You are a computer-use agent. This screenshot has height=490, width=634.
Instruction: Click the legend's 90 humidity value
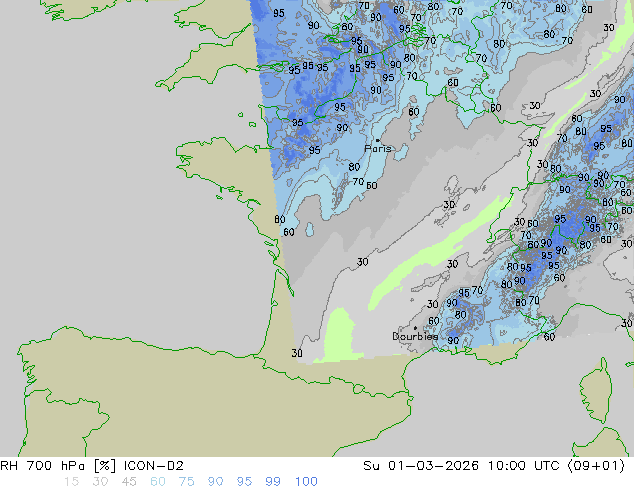[x=215, y=482]
